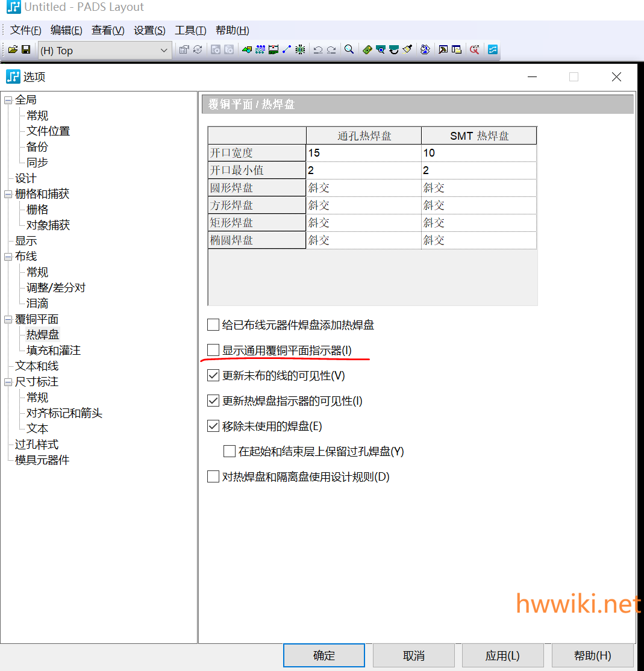Screen dimensions: 644x671
Task: Click the Undo arrow icon
Action: coord(318,49)
